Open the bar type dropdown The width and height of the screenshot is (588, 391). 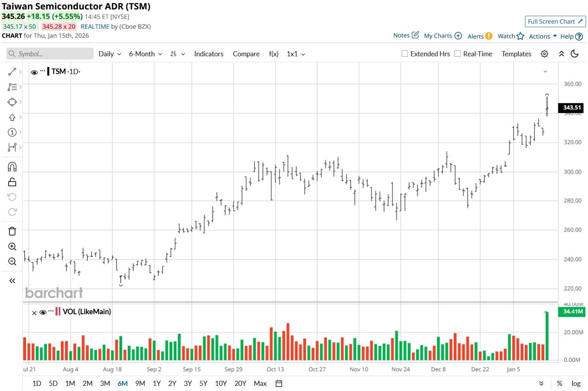pyautogui.click(x=177, y=54)
